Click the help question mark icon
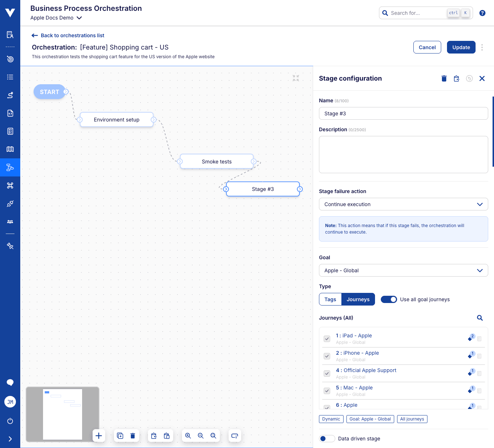The height and width of the screenshot is (448, 494). pyautogui.click(x=482, y=13)
